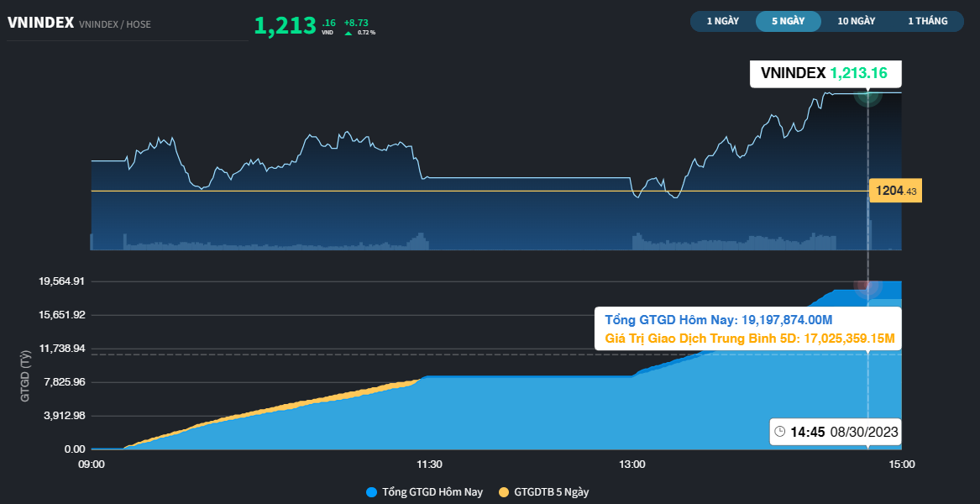Click the 09:00 x-axis label
This screenshot has width=980, height=504.
(92, 465)
